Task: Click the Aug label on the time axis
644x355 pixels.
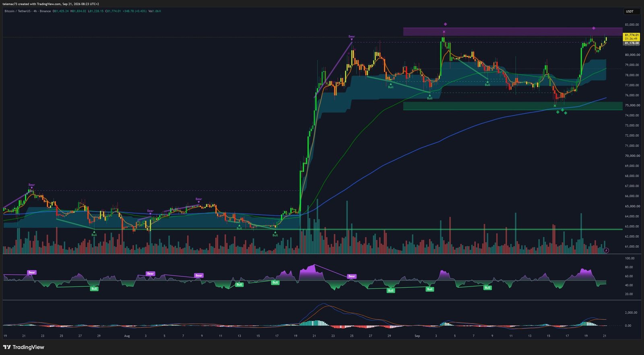Action: click(x=127, y=336)
